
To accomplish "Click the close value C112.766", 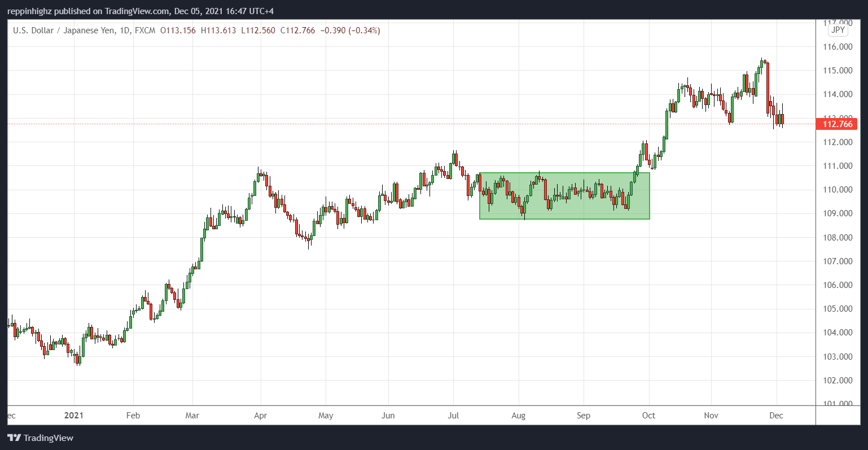I will pos(297,30).
